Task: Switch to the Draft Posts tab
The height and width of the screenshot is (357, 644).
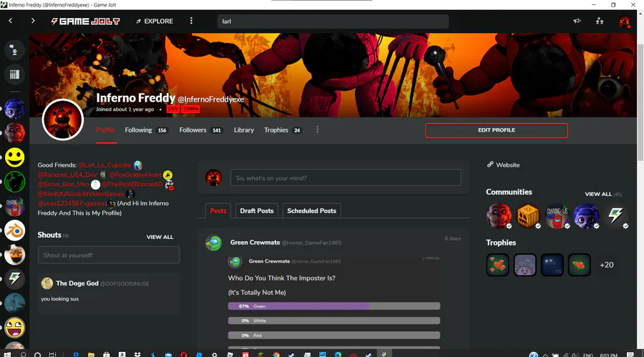Action: (257, 211)
